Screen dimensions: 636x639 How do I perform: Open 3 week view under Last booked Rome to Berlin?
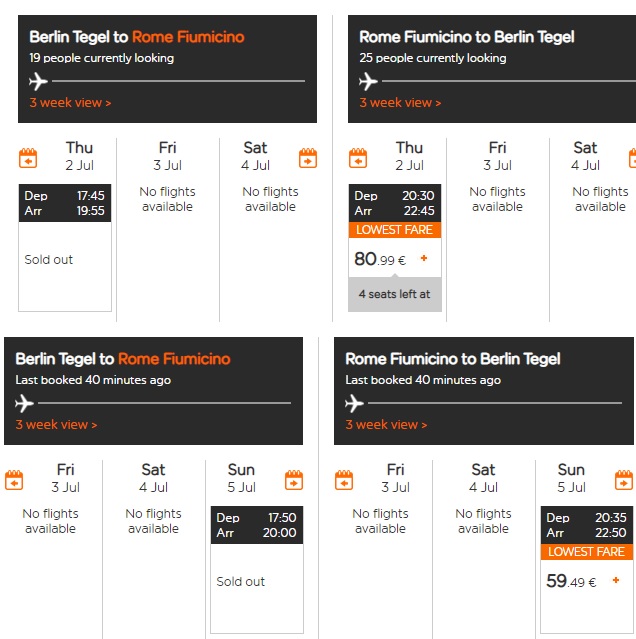(x=386, y=425)
